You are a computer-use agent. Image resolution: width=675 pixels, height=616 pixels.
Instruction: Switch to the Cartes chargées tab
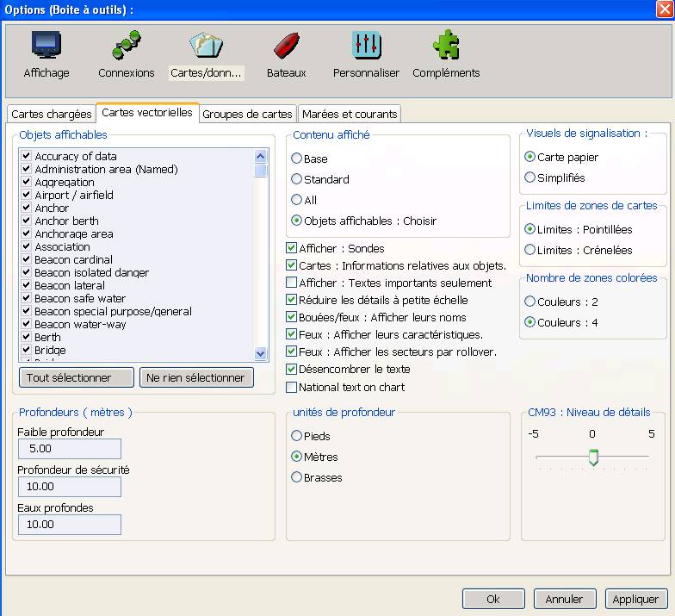52,114
